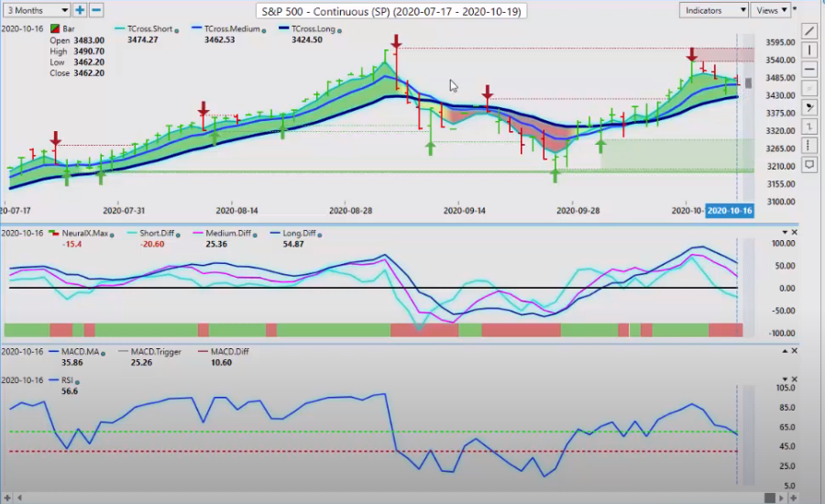The image size is (825, 504).
Task: Click the MACD.Trigger legend label
Action: click(156, 352)
